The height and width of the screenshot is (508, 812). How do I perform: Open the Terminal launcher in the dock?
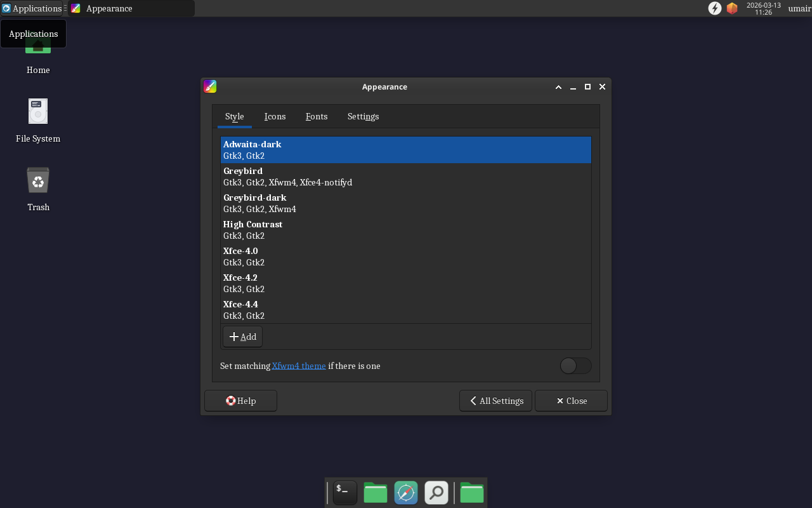pos(345,493)
